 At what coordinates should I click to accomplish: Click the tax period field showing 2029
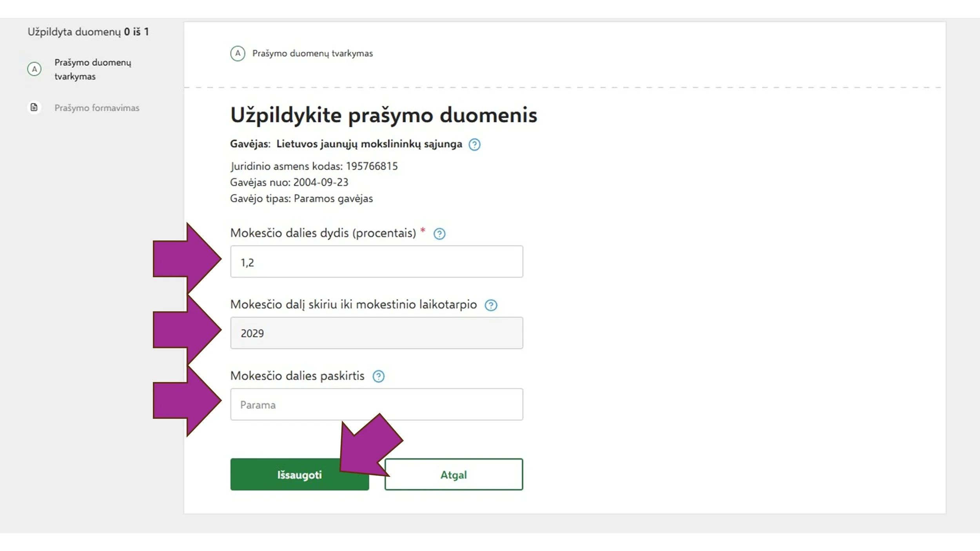point(376,333)
